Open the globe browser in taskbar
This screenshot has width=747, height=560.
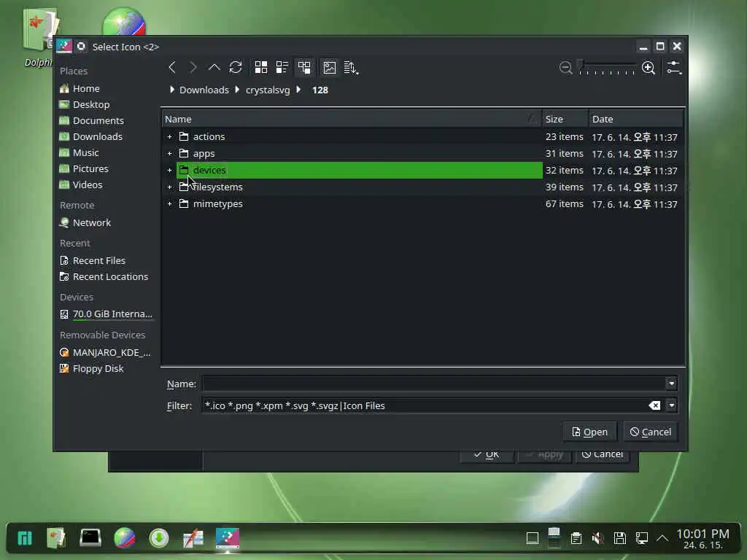[124, 538]
